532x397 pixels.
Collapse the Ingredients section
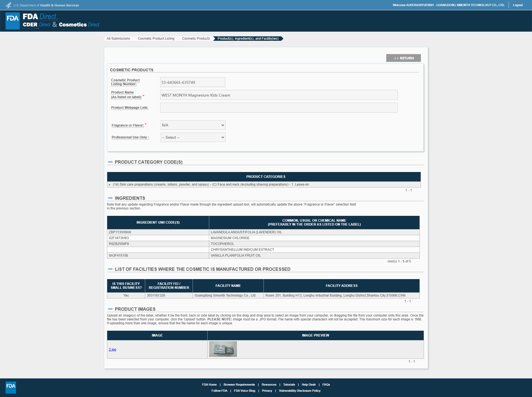pyautogui.click(x=110, y=198)
